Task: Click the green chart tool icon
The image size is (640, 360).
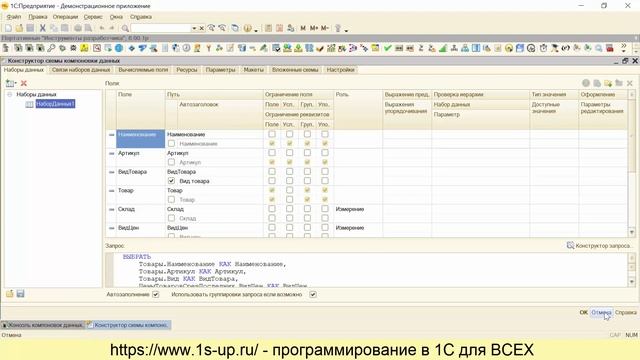Action: pos(443,48)
